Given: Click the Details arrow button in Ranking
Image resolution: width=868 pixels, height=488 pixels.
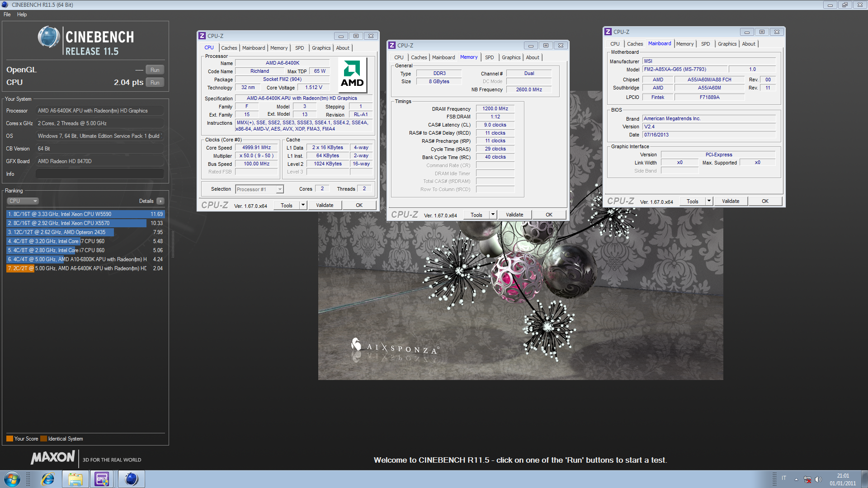Looking at the screenshot, I should (x=160, y=201).
